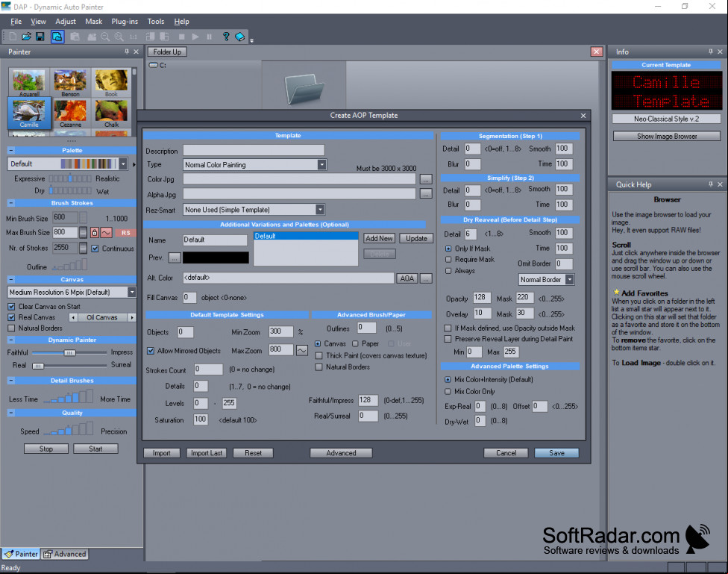Click Cancel in the template dialog
This screenshot has width=728, height=574.
click(x=506, y=452)
